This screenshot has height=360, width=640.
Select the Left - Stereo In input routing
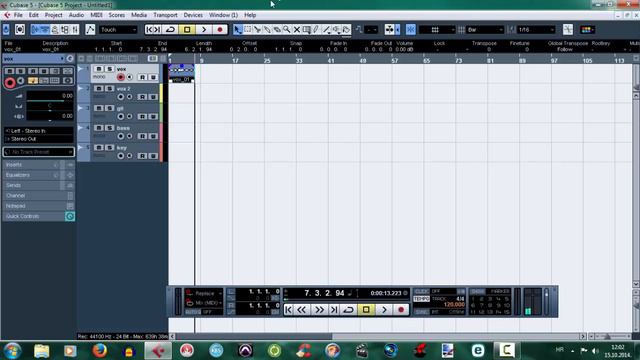tap(39, 131)
